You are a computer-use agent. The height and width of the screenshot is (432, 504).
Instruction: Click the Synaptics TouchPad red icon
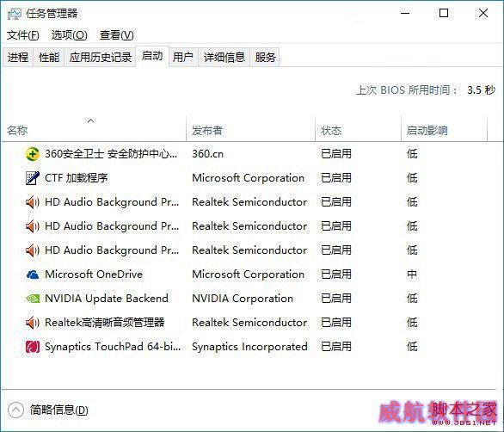tap(32, 347)
